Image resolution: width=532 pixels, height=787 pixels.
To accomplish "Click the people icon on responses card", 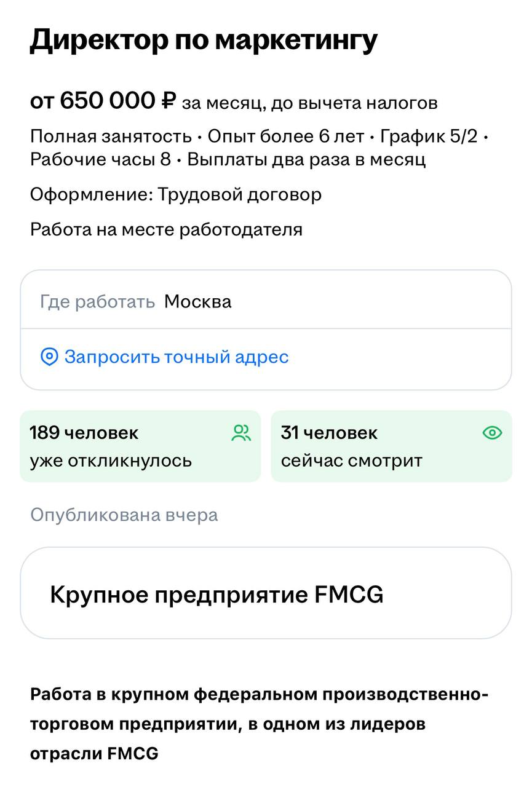I will coord(241,433).
